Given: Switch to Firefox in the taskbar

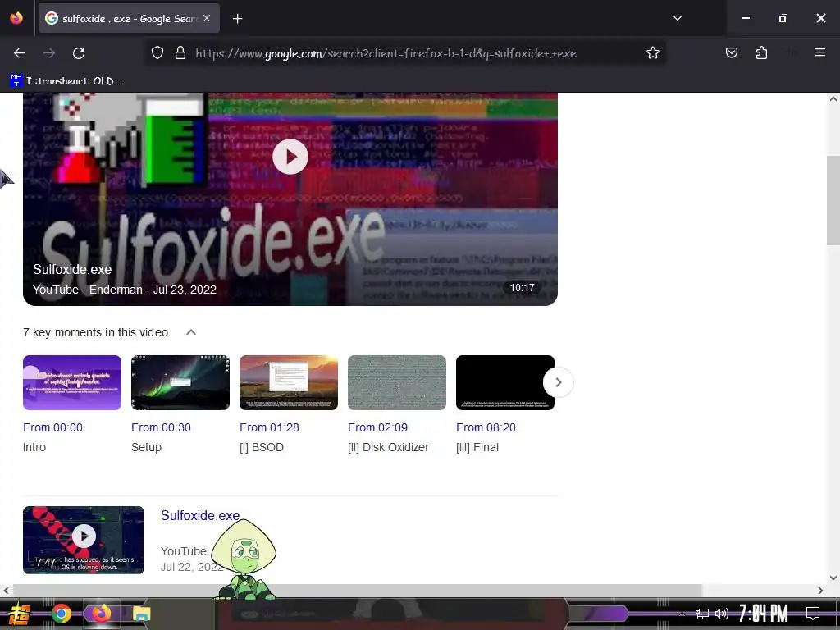Looking at the screenshot, I should (101, 614).
